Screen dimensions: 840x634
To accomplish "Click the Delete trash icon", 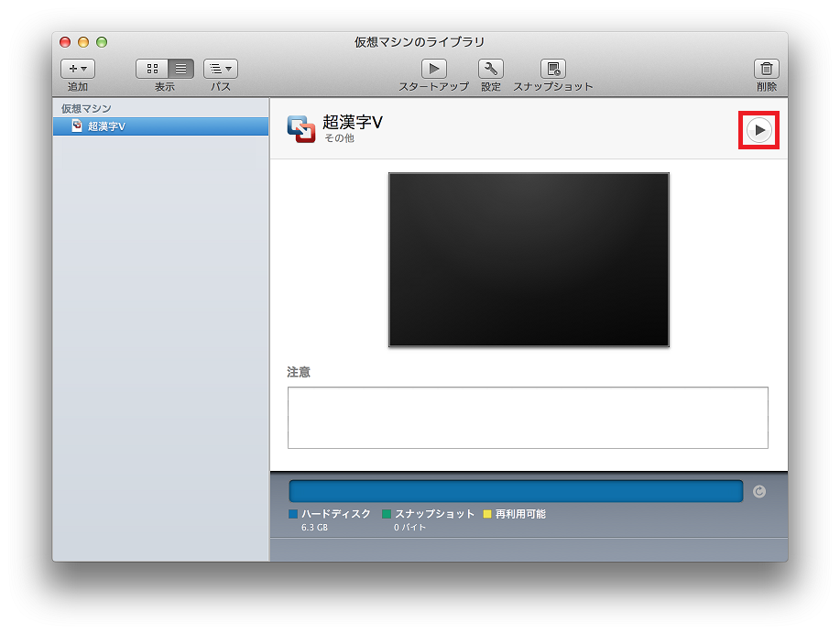I will (766, 69).
